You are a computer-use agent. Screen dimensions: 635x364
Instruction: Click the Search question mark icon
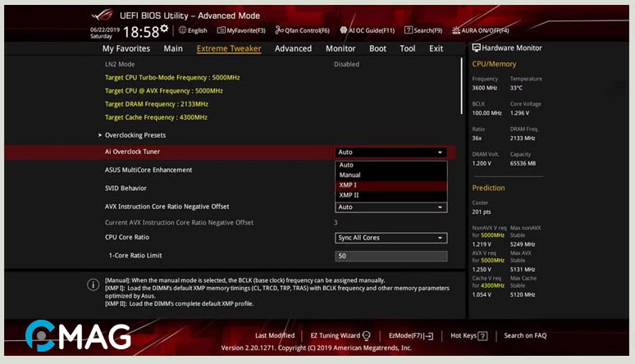[409, 30]
